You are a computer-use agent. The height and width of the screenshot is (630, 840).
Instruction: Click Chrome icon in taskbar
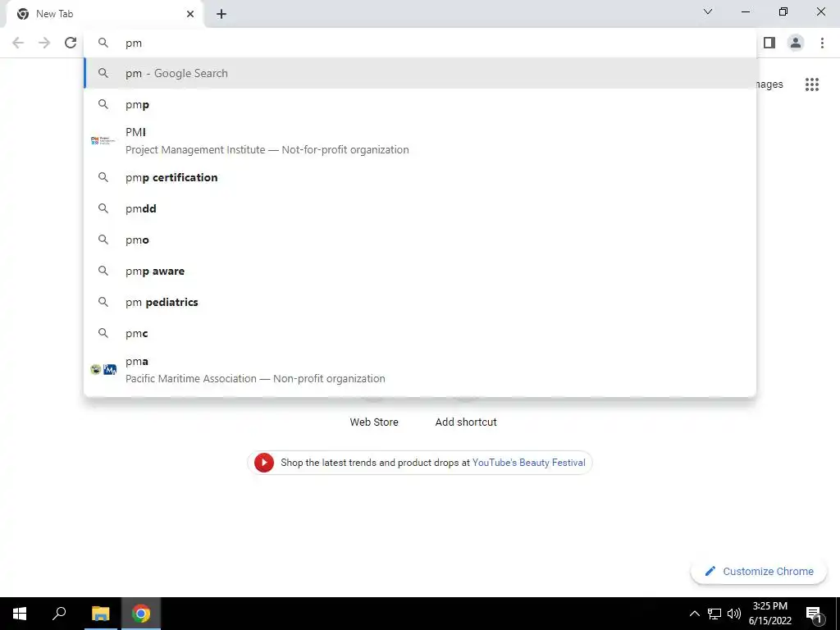point(141,614)
